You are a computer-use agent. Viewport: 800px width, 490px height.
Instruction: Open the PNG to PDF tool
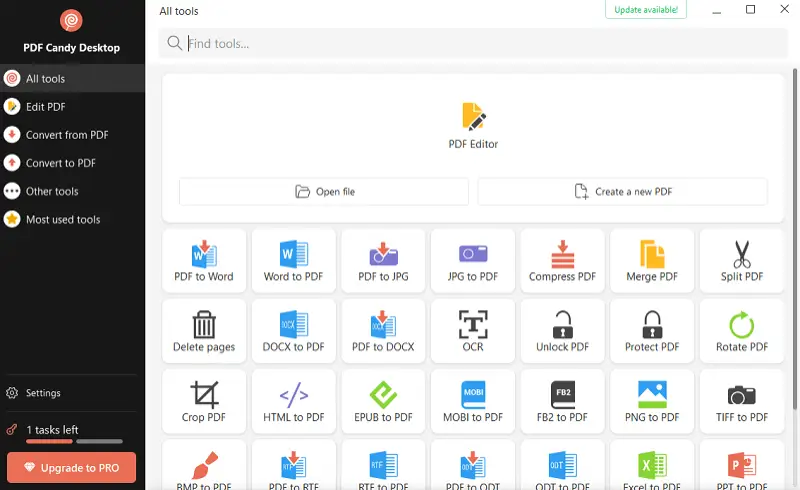(652, 402)
